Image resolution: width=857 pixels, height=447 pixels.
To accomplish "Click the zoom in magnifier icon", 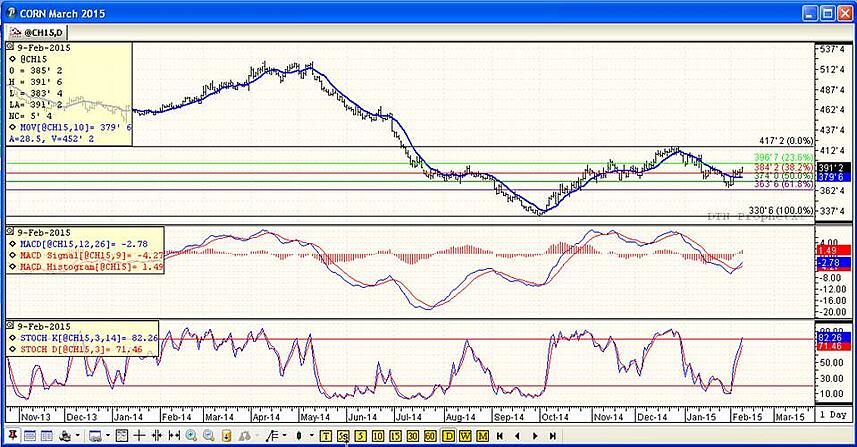I will pos(191,436).
